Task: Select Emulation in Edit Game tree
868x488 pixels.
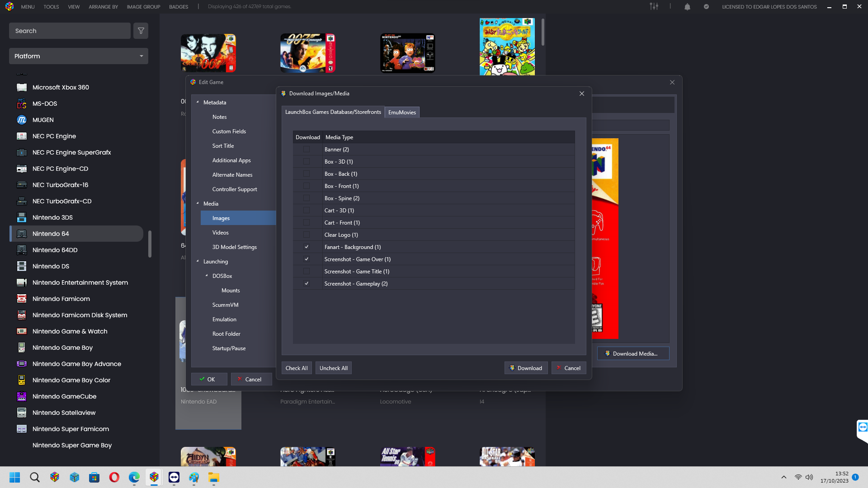Action: (x=224, y=319)
